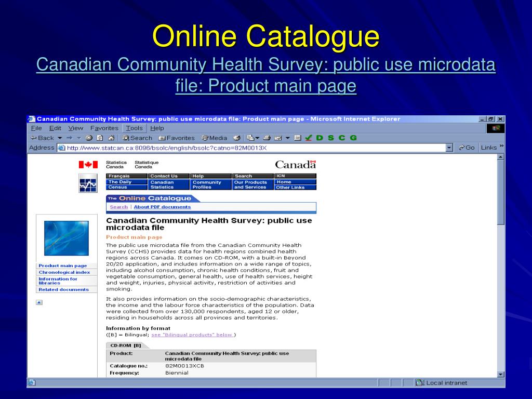Click the Canada wordmark logo

[295, 165]
